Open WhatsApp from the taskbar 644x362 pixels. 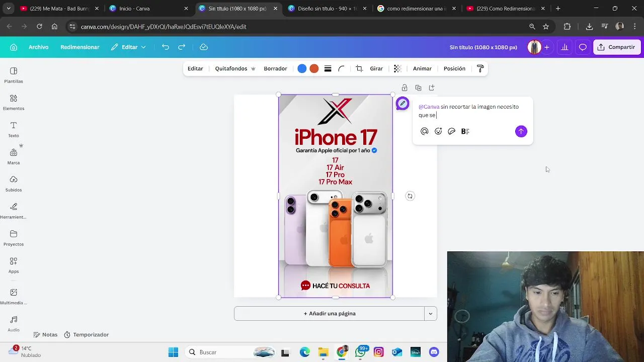point(361,352)
